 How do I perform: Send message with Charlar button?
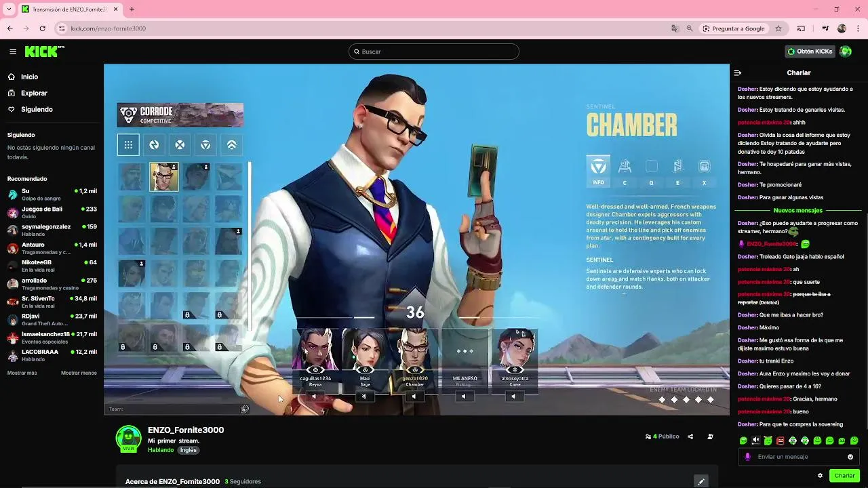click(x=844, y=476)
